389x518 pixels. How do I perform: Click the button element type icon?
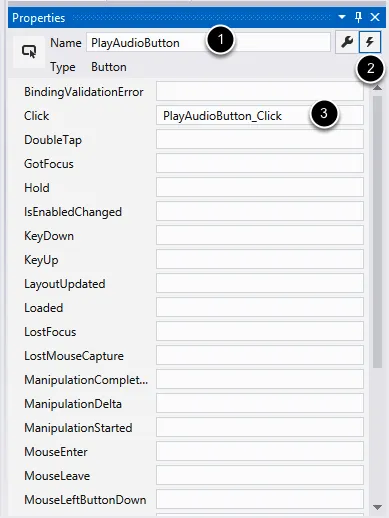(29, 52)
